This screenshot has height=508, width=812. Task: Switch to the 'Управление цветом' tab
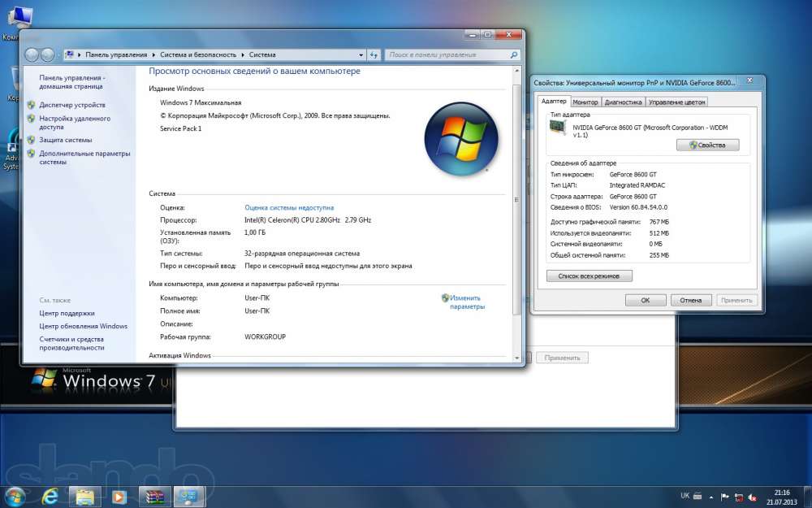point(677,102)
